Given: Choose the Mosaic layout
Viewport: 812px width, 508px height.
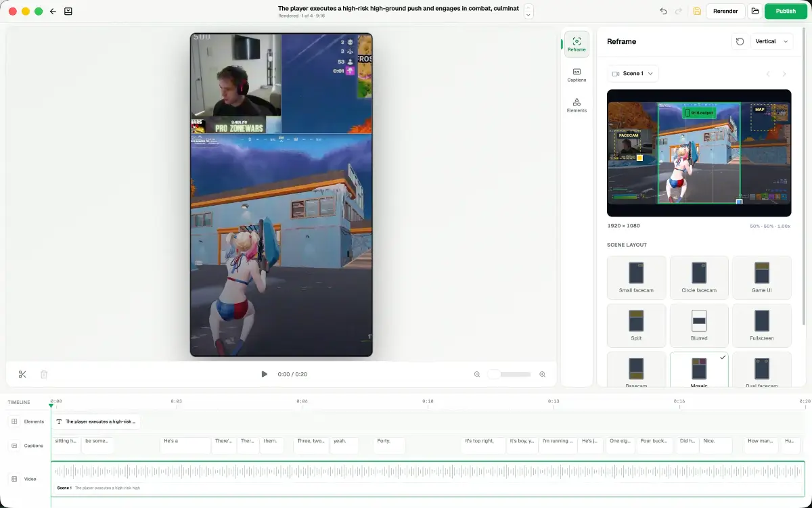Looking at the screenshot, I should [x=699, y=369].
